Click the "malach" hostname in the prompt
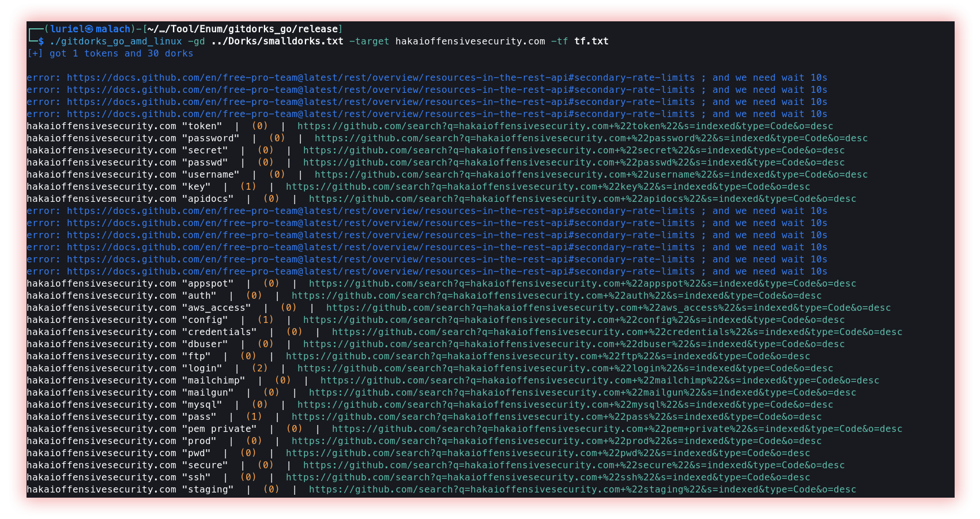The image size is (980, 519). pos(113,29)
